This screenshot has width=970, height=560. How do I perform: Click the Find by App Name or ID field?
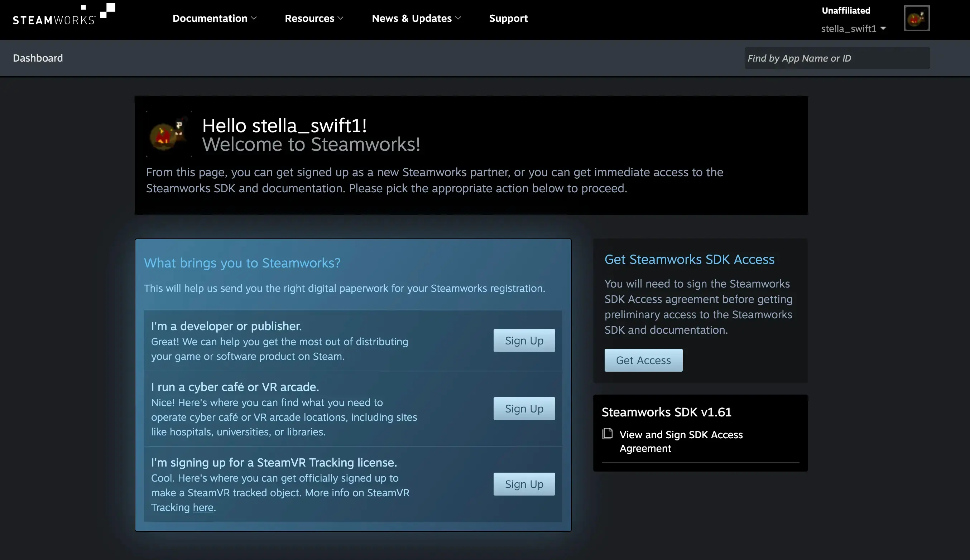tap(836, 58)
